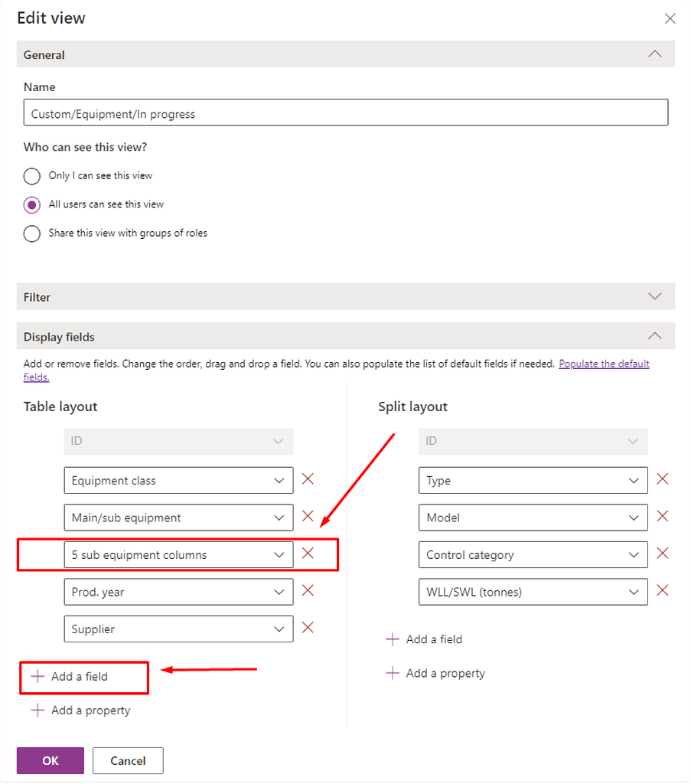Remove the Equipment class field using its red X

tap(308, 479)
